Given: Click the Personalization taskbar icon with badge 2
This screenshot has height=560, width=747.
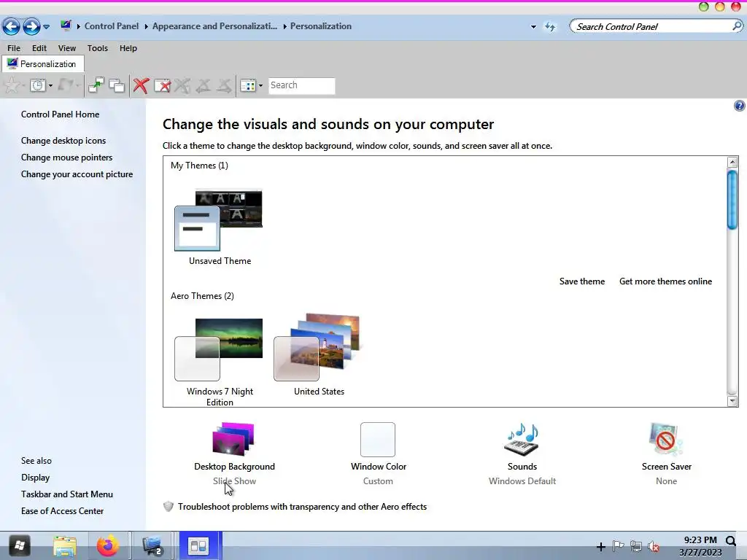Looking at the screenshot, I should (x=152, y=545).
